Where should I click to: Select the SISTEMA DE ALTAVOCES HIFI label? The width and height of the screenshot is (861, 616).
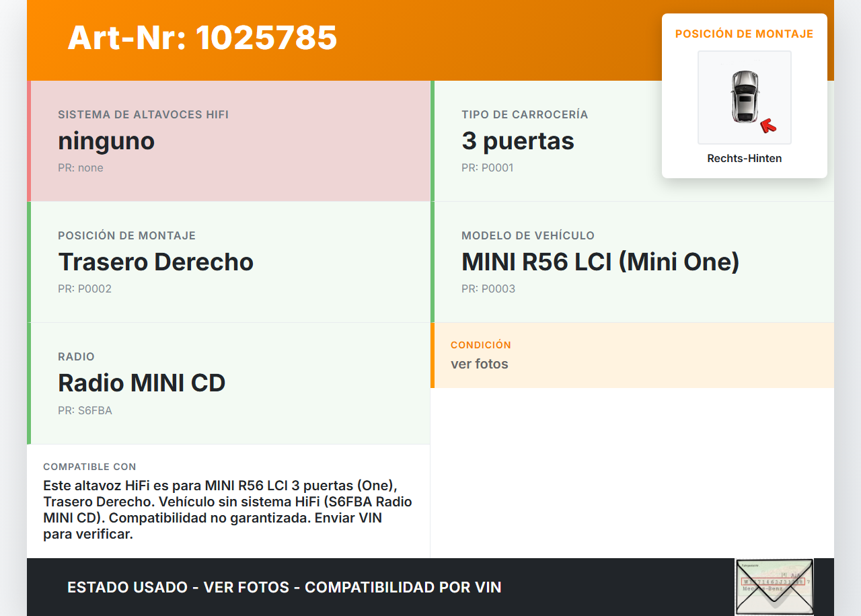(x=143, y=114)
